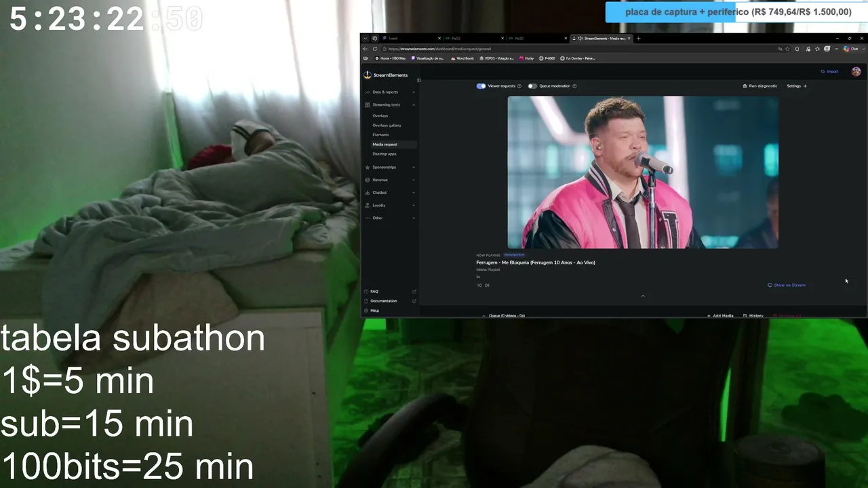Switch to the Twitch browser tab
The width and height of the screenshot is (868, 488).
point(412,39)
